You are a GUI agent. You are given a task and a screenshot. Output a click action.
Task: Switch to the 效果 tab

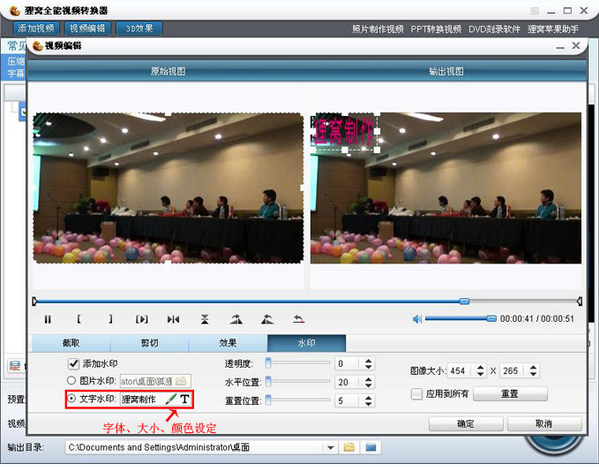(x=228, y=343)
